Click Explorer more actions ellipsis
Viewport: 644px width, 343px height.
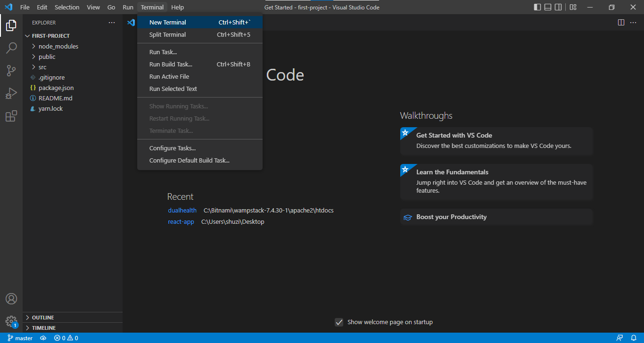pyautogui.click(x=111, y=23)
